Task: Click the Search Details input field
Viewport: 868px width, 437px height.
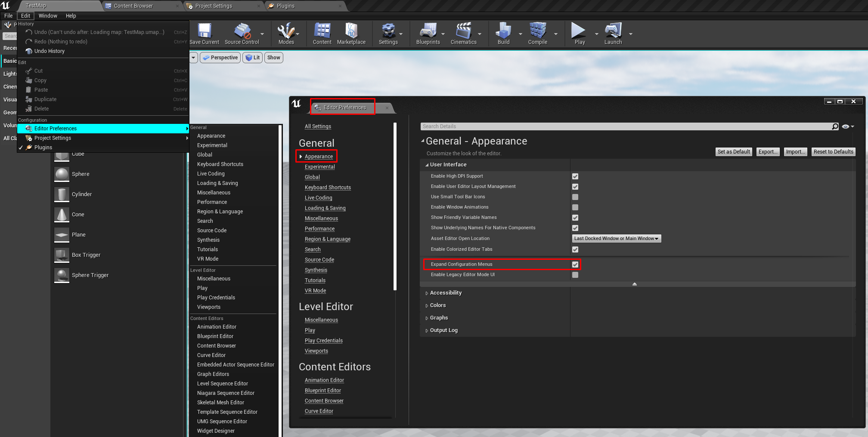Action: [x=626, y=126]
